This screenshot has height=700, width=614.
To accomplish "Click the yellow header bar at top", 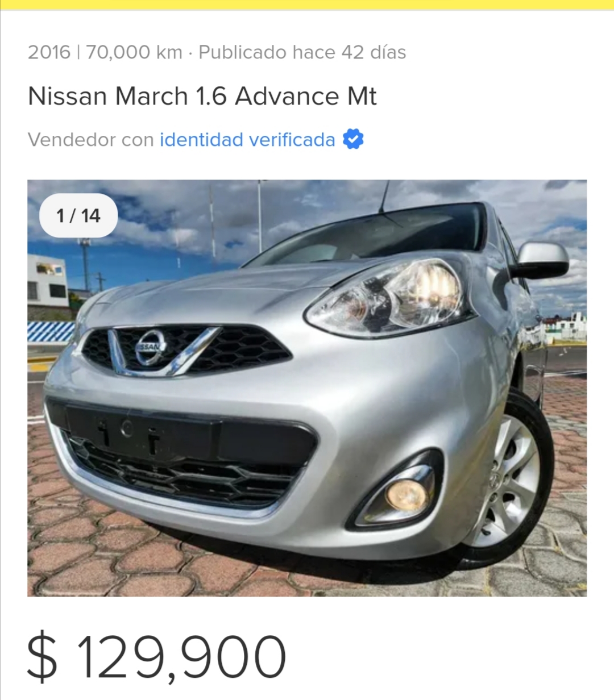I will point(307,5).
